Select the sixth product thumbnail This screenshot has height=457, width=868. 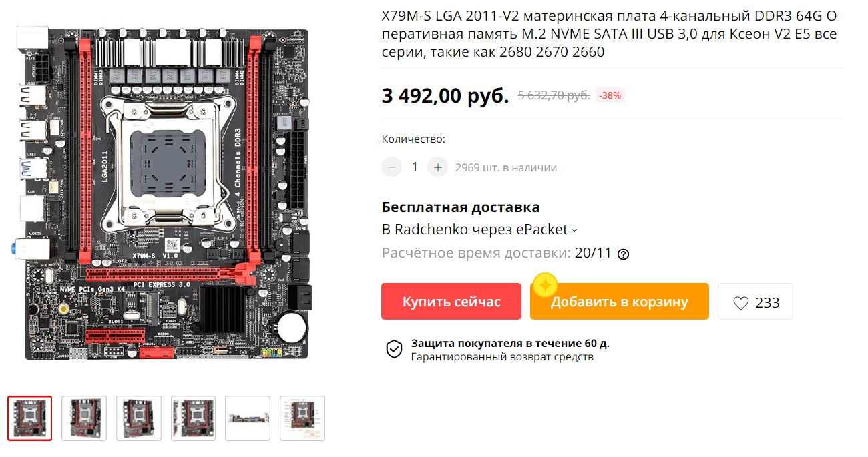pos(302,418)
